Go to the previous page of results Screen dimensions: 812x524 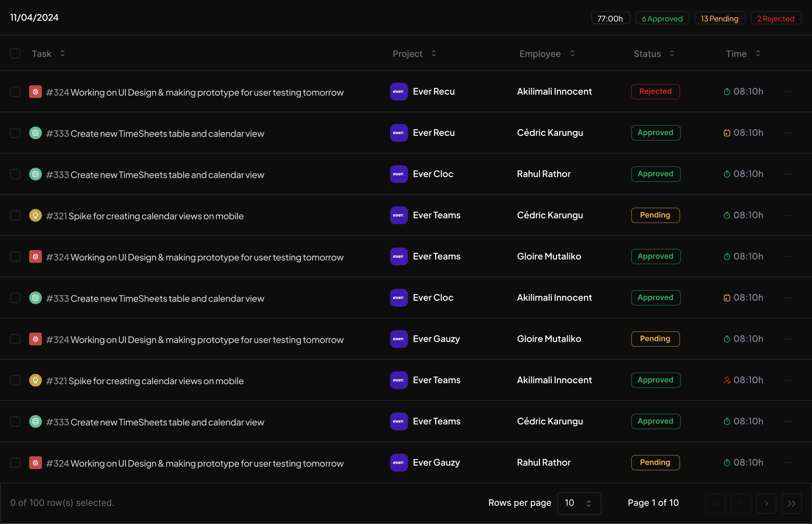741,504
